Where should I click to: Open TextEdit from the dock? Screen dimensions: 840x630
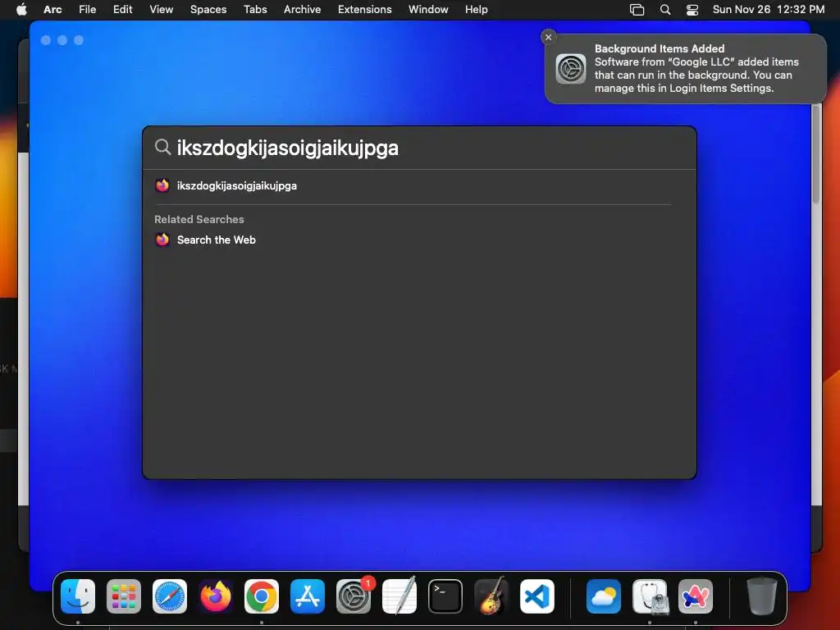click(x=399, y=596)
